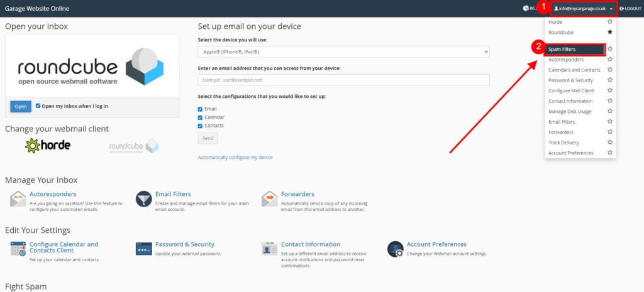The width and height of the screenshot is (644, 292).
Task: Click the Email Filters funnel icon
Action: point(144,199)
